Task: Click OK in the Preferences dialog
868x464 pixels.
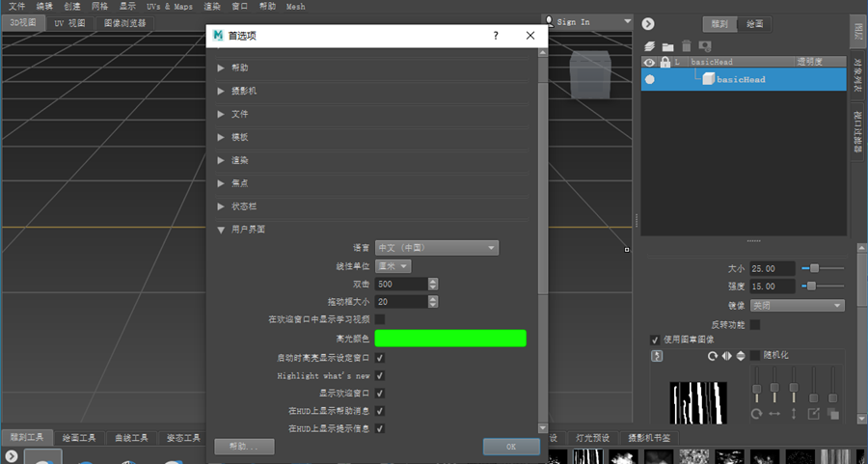Action: click(511, 447)
